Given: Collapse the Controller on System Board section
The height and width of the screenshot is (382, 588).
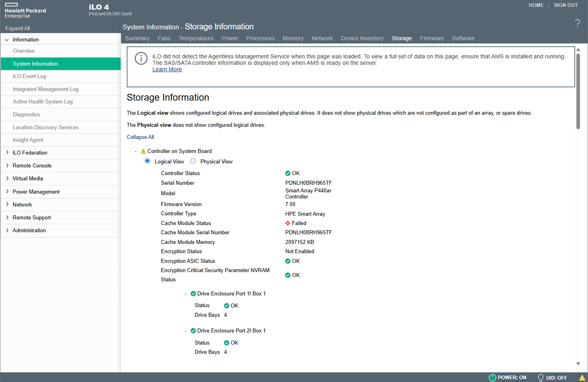Looking at the screenshot, I should [136, 151].
